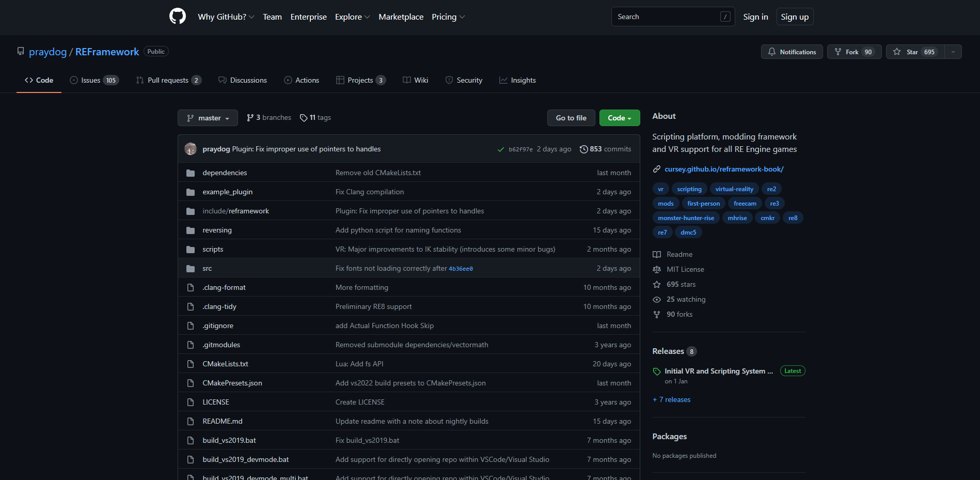Screen dimensions: 980x480
Task: Click the praydog avatar in commit header
Action: click(x=191, y=149)
